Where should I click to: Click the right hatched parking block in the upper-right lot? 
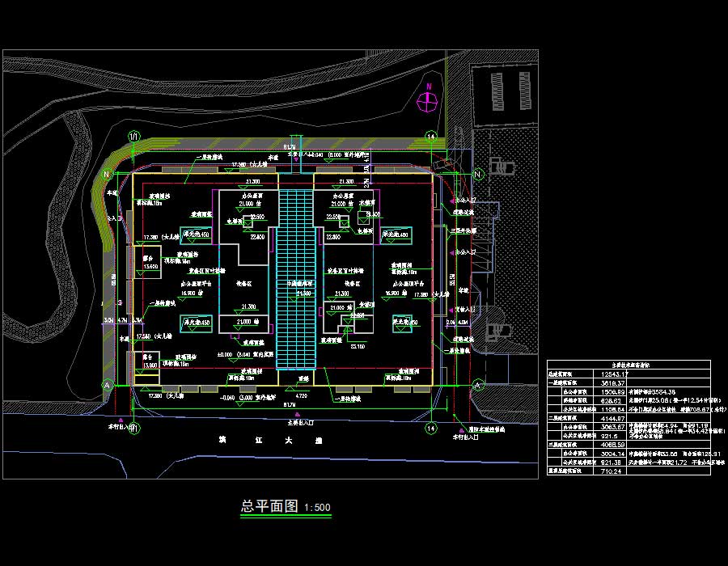[x=525, y=91]
